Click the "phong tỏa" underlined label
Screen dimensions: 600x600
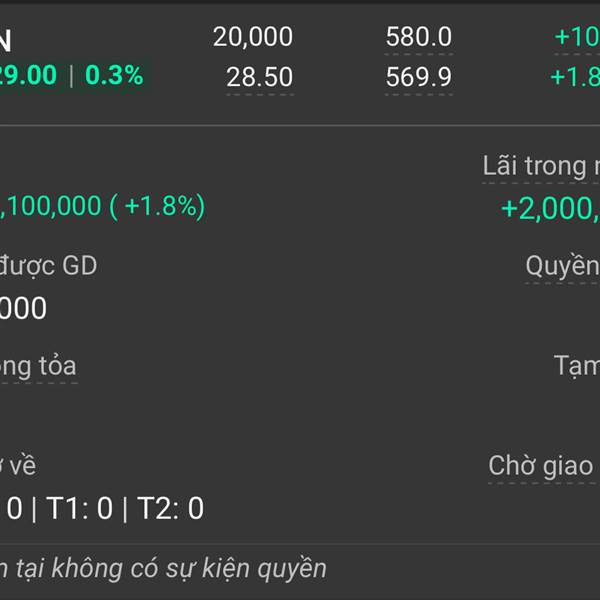click(38, 366)
